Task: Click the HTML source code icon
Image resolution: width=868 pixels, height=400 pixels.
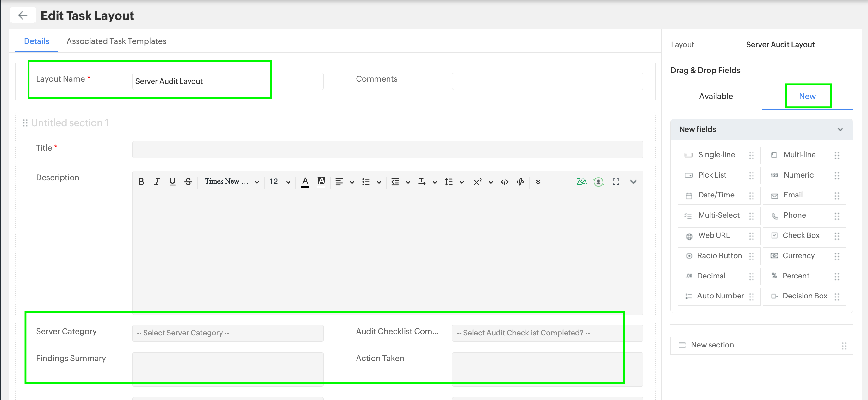Action: (505, 182)
